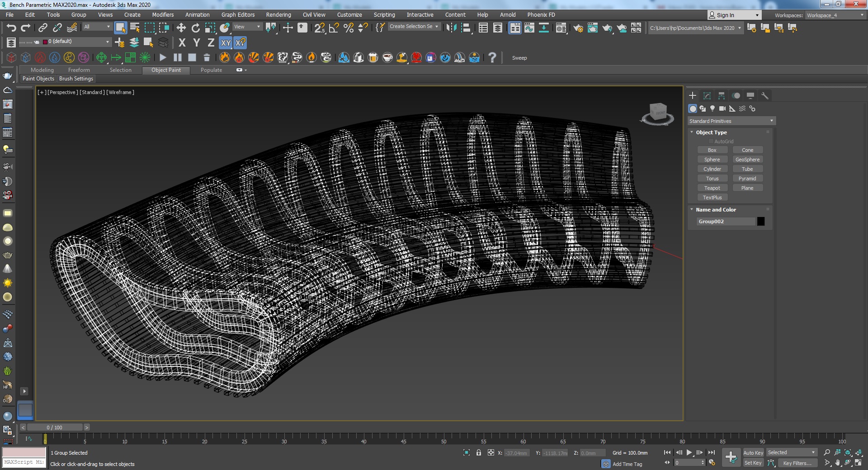
Task: Open the Workspaces dropdown
Action: point(835,15)
